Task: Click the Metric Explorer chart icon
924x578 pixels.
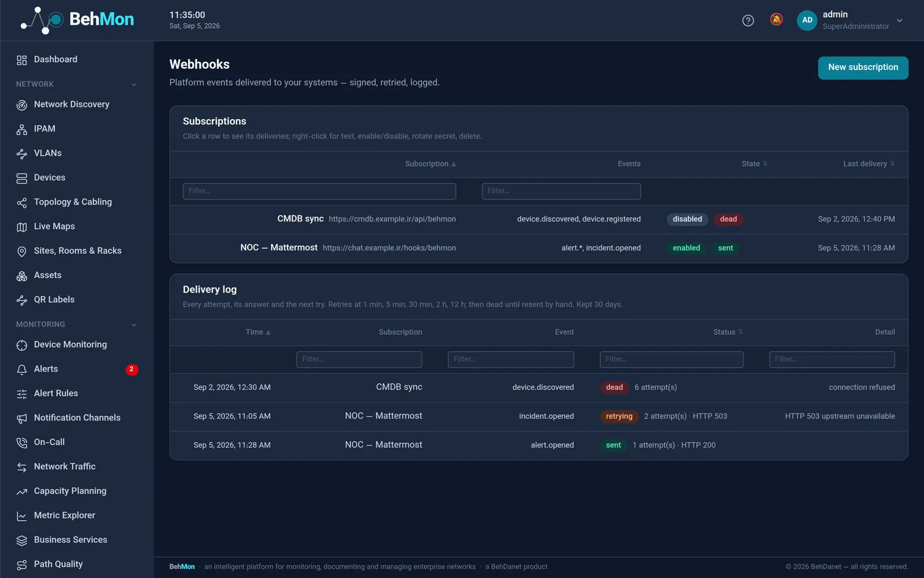Action: [22, 516]
